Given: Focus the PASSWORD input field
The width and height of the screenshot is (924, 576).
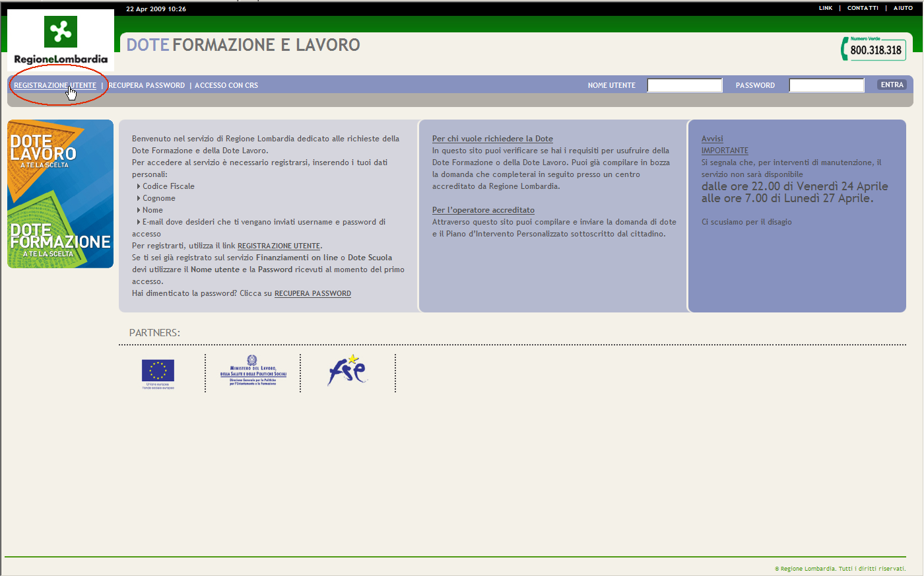Looking at the screenshot, I should tap(826, 85).
